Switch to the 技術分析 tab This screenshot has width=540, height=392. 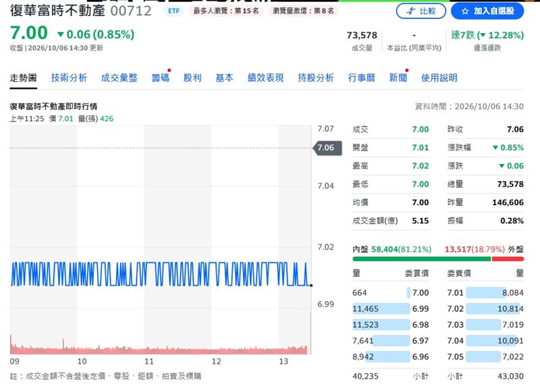point(69,78)
